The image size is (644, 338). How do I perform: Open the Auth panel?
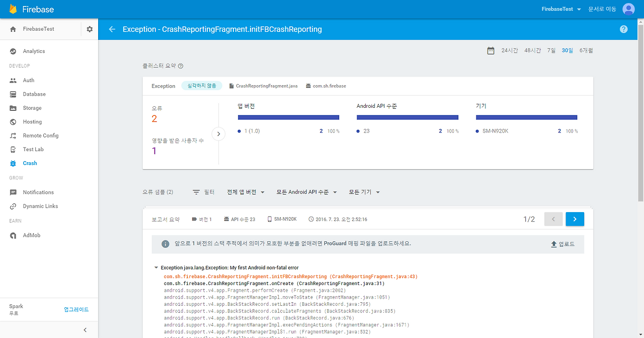28,80
